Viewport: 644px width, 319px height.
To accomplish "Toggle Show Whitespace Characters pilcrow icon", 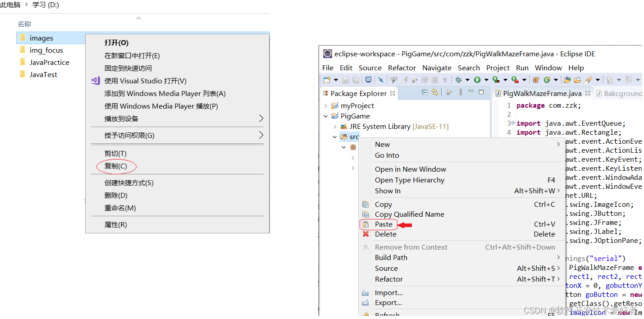I will 445,80.
